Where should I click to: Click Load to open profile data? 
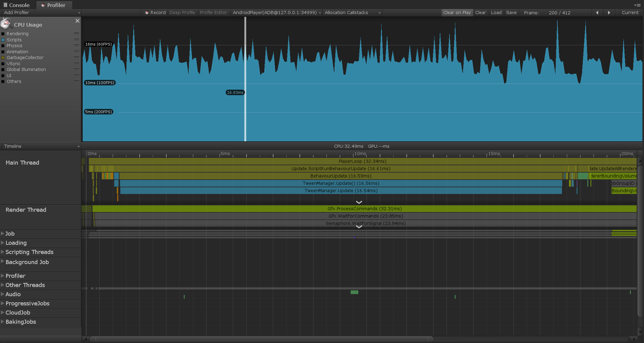(496, 13)
